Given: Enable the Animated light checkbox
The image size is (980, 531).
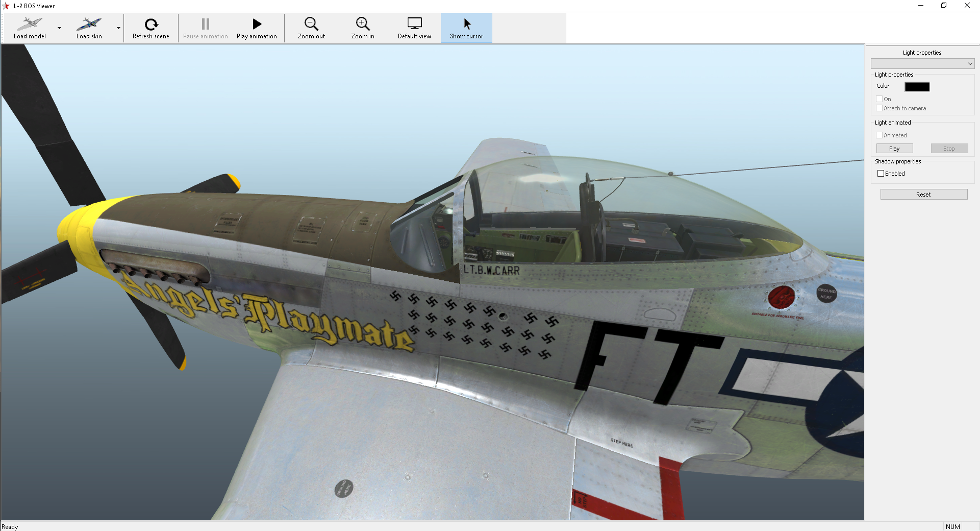Looking at the screenshot, I should click(x=879, y=135).
